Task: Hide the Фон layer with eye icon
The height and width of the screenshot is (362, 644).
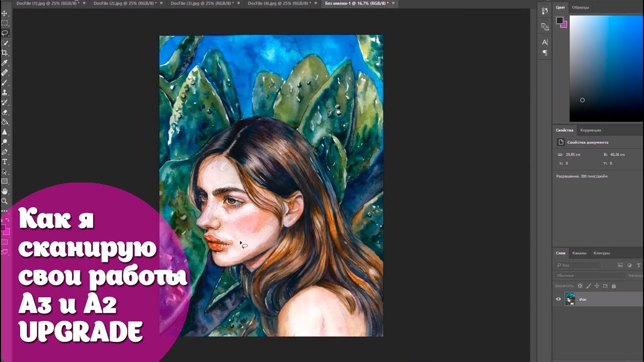Action: pos(558,299)
